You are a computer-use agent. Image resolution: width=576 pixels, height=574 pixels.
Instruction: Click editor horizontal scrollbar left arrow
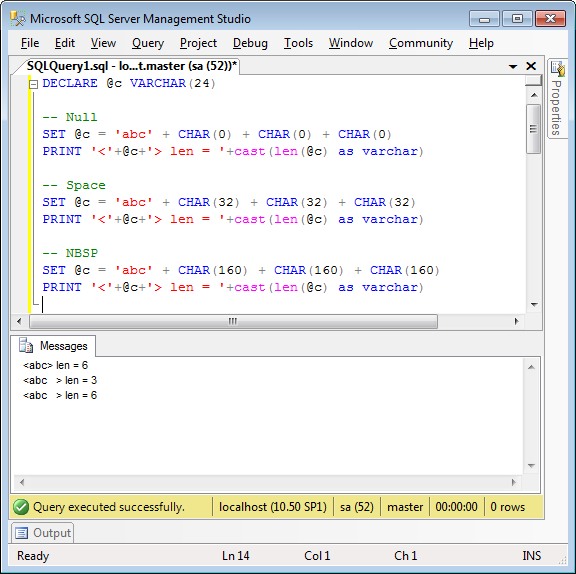19,321
